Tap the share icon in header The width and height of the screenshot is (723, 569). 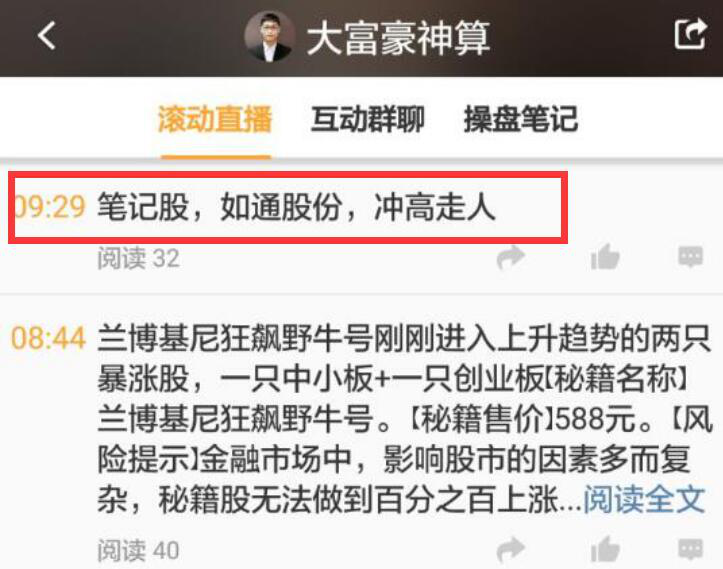(x=690, y=33)
